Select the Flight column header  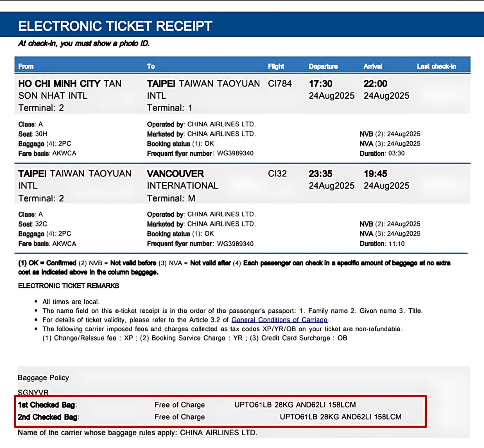click(276, 66)
